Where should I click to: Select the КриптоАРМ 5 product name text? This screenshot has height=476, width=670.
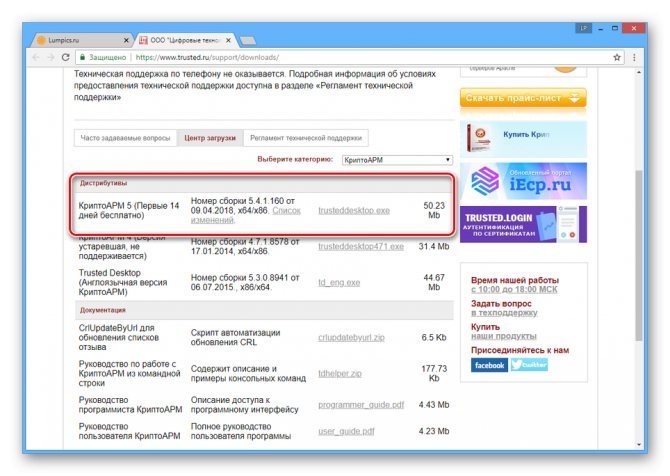pos(129,210)
